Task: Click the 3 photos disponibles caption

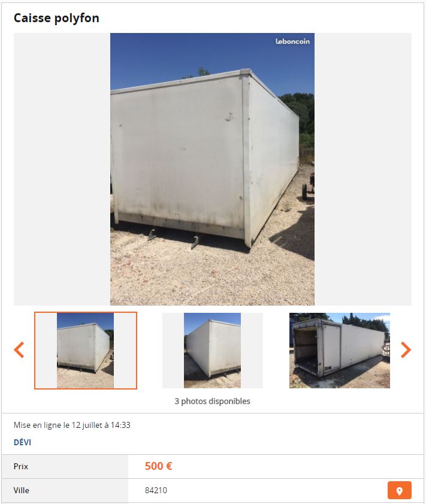Action: click(x=212, y=401)
